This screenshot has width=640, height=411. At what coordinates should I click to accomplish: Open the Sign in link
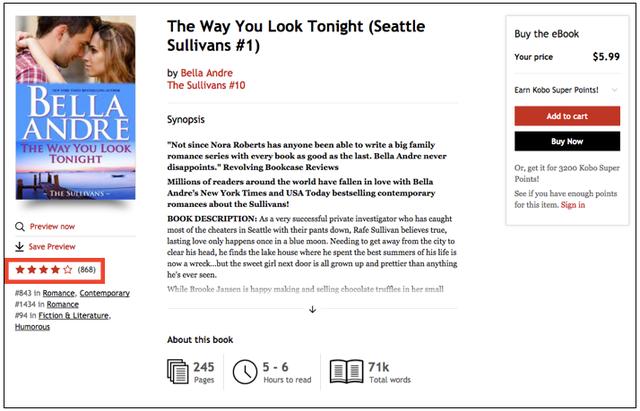[573, 204]
